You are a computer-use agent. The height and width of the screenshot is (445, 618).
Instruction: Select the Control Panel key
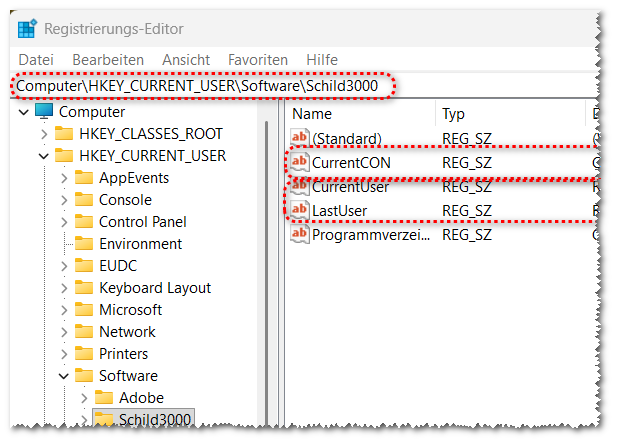142,222
